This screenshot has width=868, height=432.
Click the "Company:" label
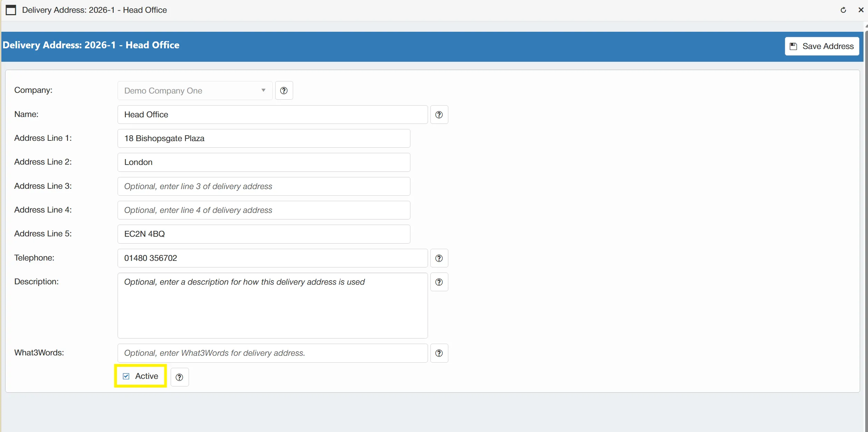(33, 90)
